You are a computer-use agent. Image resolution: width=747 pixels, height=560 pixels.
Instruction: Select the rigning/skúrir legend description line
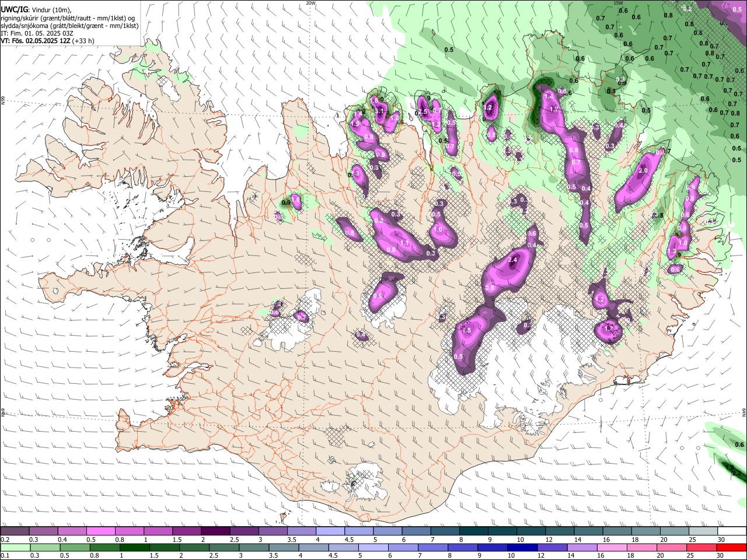click(x=68, y=17)
